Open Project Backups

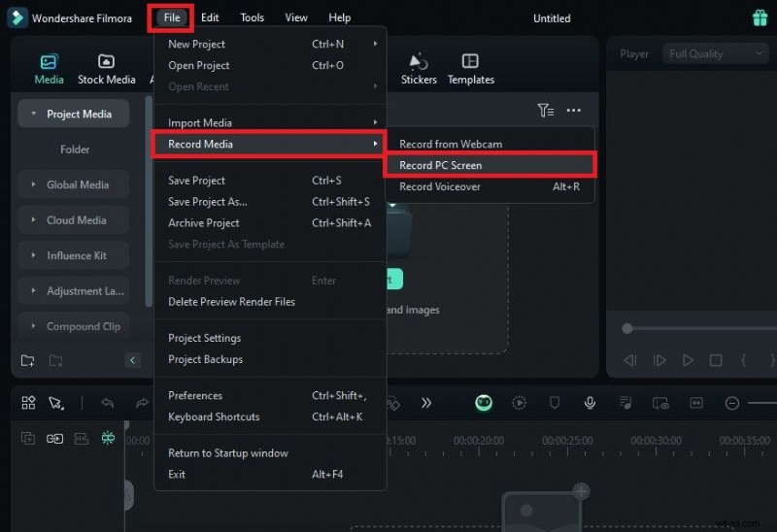(x=270, y=359)
